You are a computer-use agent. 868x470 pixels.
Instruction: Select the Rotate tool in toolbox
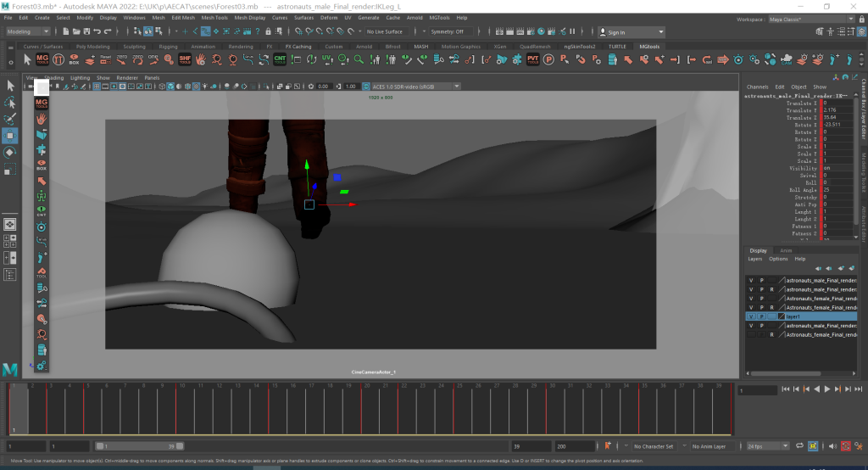coord(9,153)
